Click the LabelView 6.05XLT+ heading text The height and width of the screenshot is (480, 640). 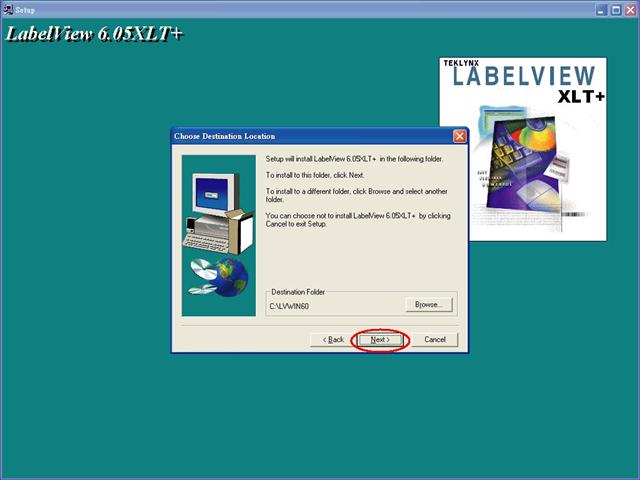coord(94,34)
